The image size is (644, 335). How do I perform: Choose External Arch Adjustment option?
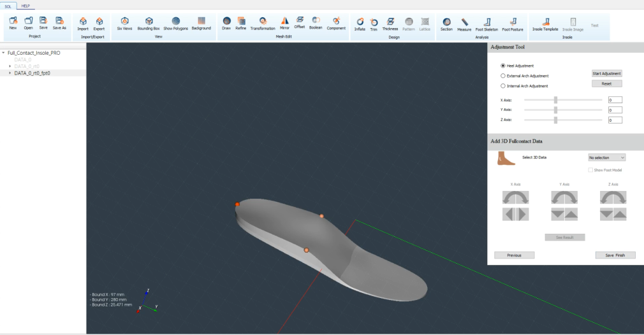503,76
